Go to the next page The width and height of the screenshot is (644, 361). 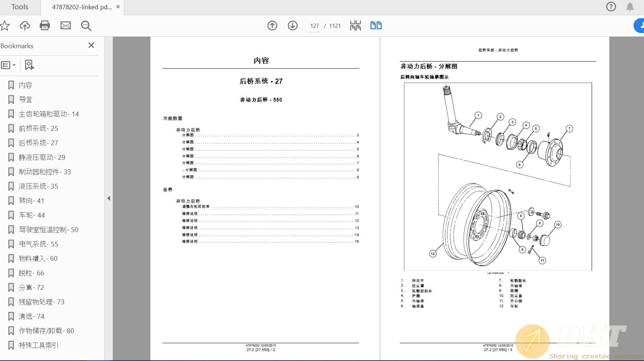click(292, 26)
